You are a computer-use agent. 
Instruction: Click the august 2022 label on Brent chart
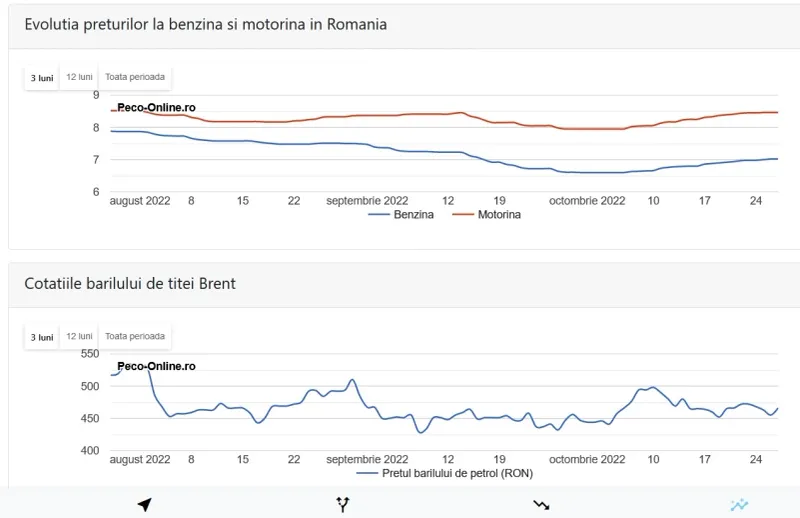coord(140,460)
